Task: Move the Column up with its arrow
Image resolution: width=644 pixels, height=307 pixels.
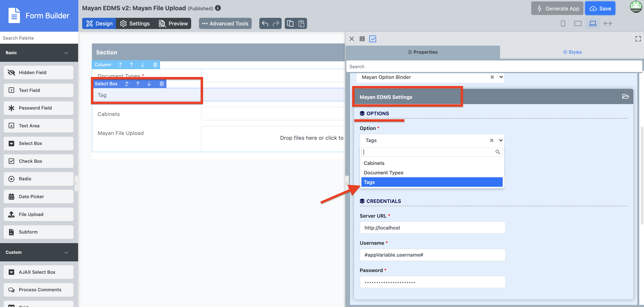Action: pyautogui.click(x=132, y=65)
